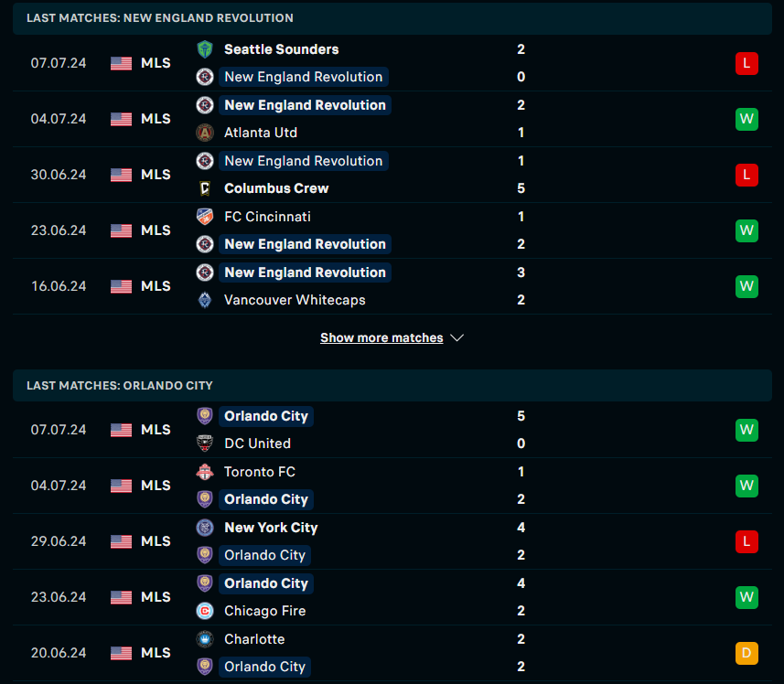The height and width of the screenshot is (684, 784).
Task: Click Orlando City crest in Toronto FC match
Action: (x=205, y=499)
